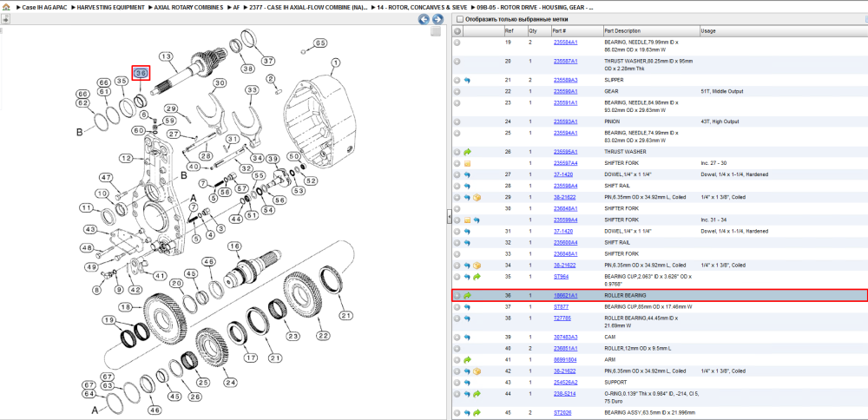
Task: Show previous diagram with left arrow
Action: coord(424,19)
